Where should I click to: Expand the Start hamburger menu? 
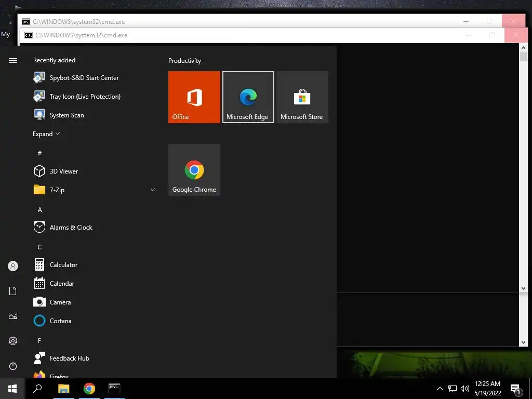(13, 60)
